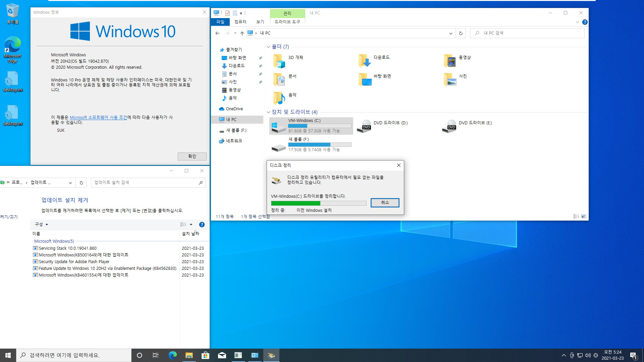The height and width of the screenshot is (362, 644).
Task: Open the 동영상 folder icon
Action: point(450,61)
